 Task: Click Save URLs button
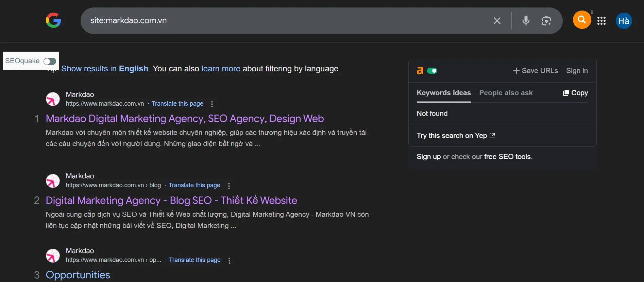535,71
